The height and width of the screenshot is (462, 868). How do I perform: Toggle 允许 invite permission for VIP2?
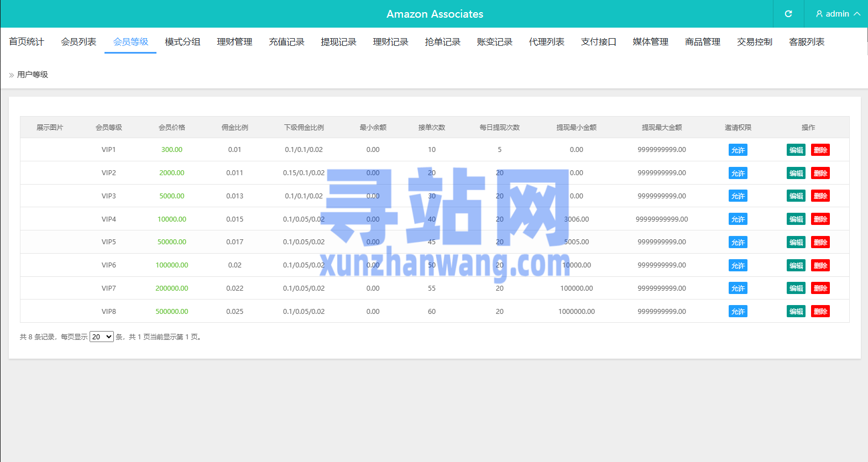point(738,173)
